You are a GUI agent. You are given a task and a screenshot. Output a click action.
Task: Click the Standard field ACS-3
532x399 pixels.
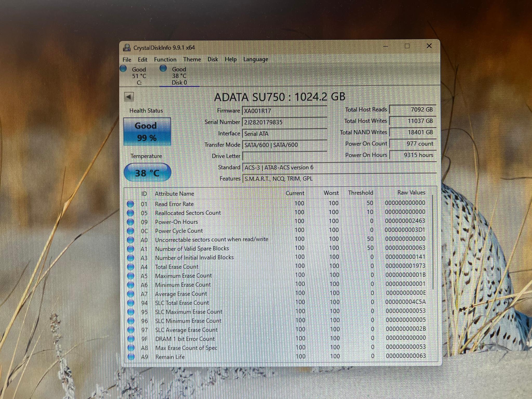339,167
